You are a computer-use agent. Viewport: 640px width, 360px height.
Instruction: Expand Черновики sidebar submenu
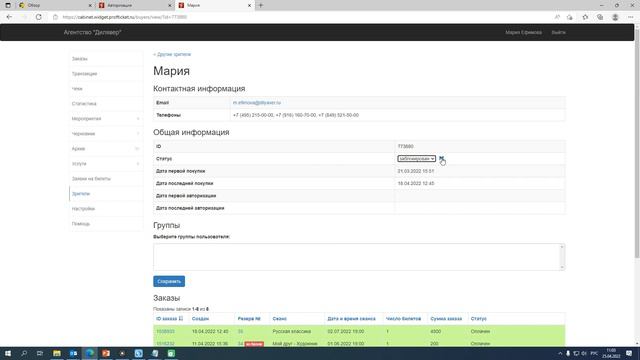[x=106, y=134]
